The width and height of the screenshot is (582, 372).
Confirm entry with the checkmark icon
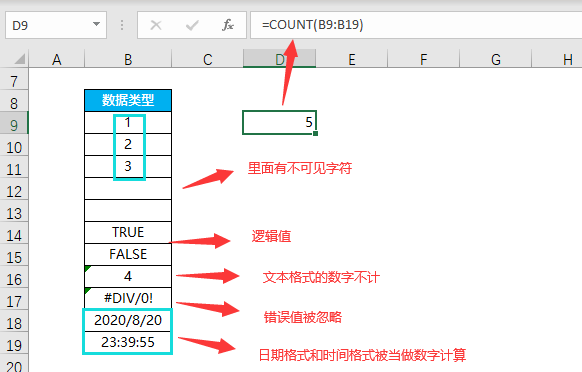(x=192, y=25)
